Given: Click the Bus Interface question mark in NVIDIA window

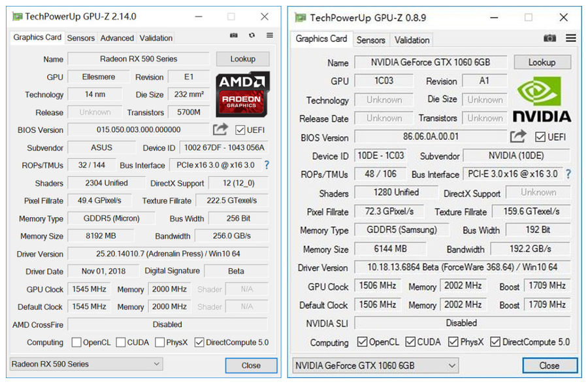Looking at the screenshot, I should pos(568,174).
